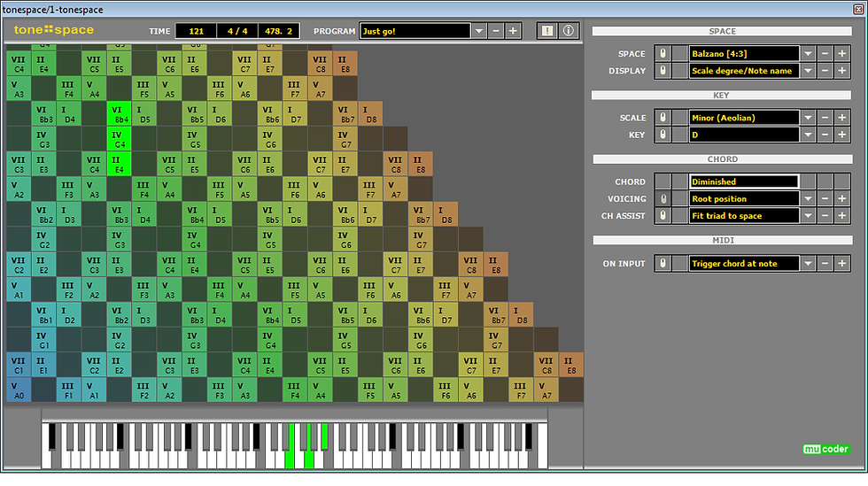Click the Diminished chord field
868x486 pixels.
(744, 181)
